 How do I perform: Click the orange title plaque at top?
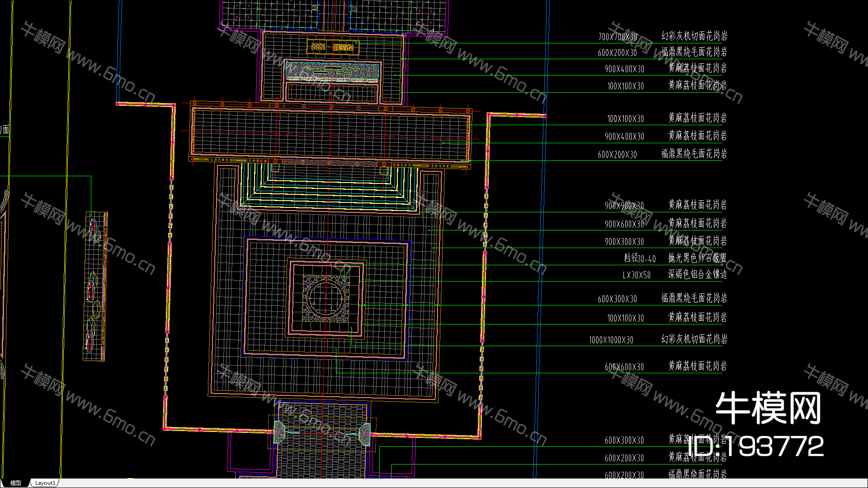coord(333,47)
